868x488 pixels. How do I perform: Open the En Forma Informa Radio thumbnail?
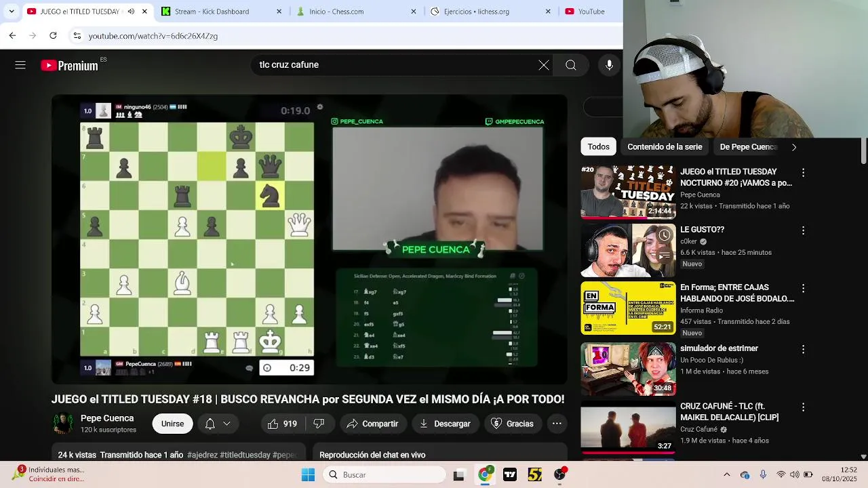(x=628, y=308)
